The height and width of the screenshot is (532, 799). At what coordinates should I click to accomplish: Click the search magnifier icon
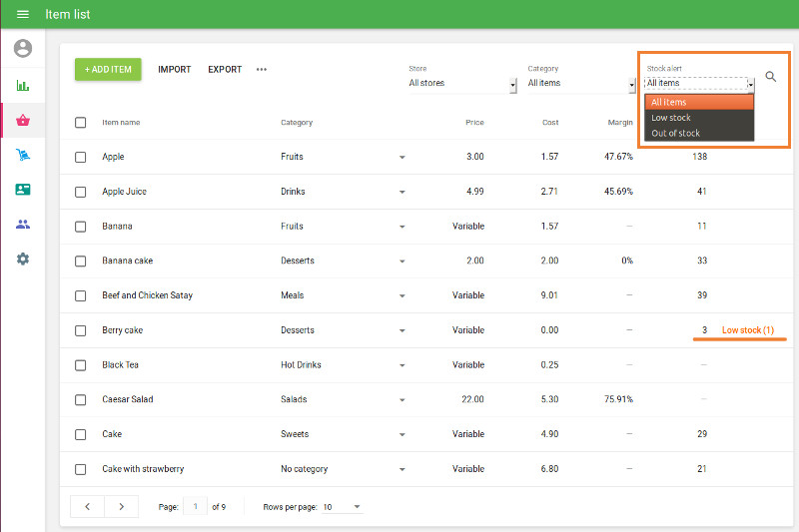770,76
